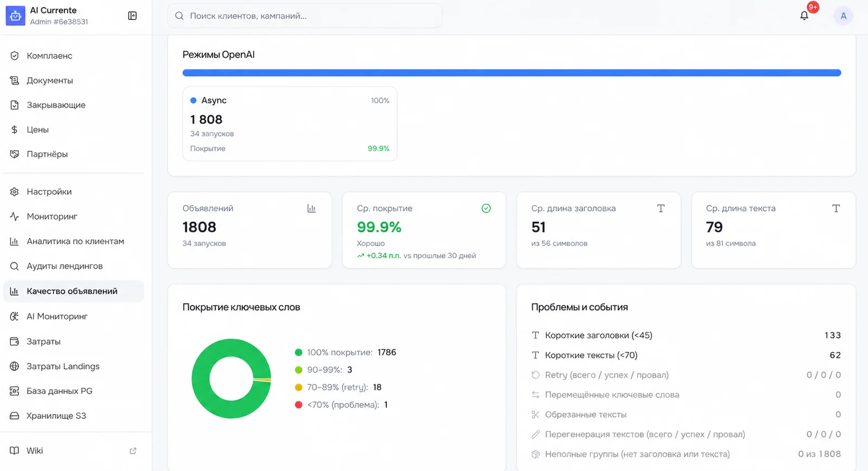Click the green check icon on Ср. покрытие

486,208
